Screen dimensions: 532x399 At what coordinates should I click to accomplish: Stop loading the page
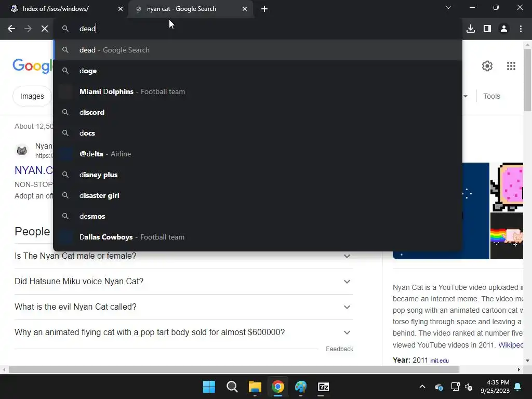click(x=45, y=29)
